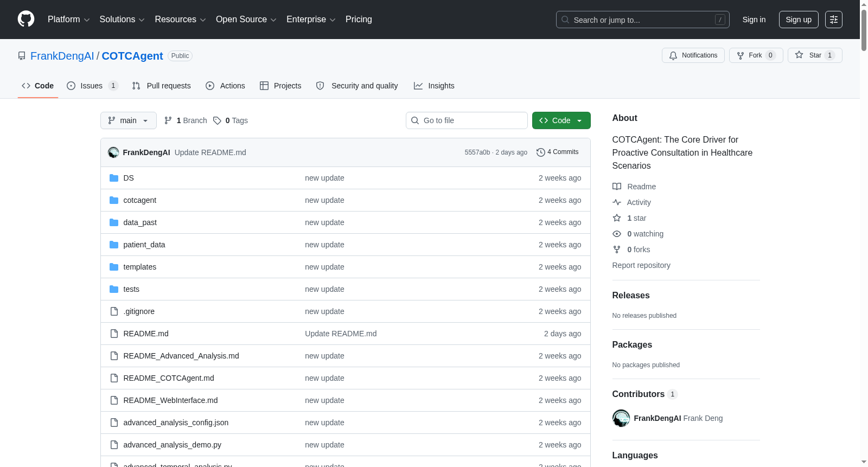View the 0 Tags link
868x467 pixels.
coord(231,120)
